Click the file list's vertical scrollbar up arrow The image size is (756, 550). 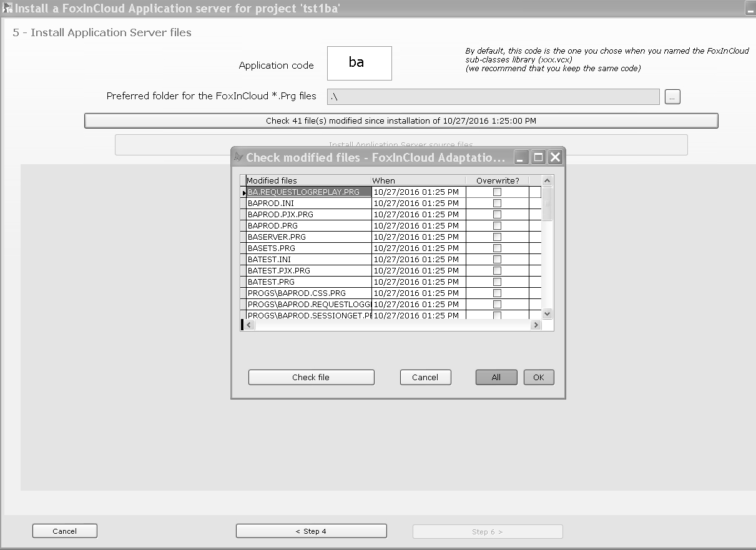pos(547,181)
